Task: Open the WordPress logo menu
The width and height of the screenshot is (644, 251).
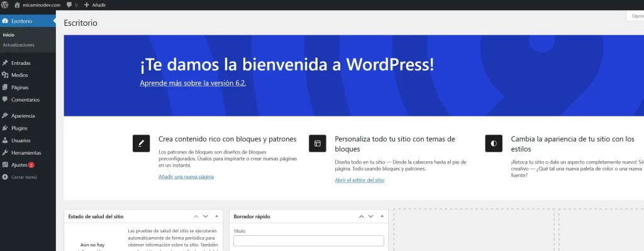Action: pos(5,5)
